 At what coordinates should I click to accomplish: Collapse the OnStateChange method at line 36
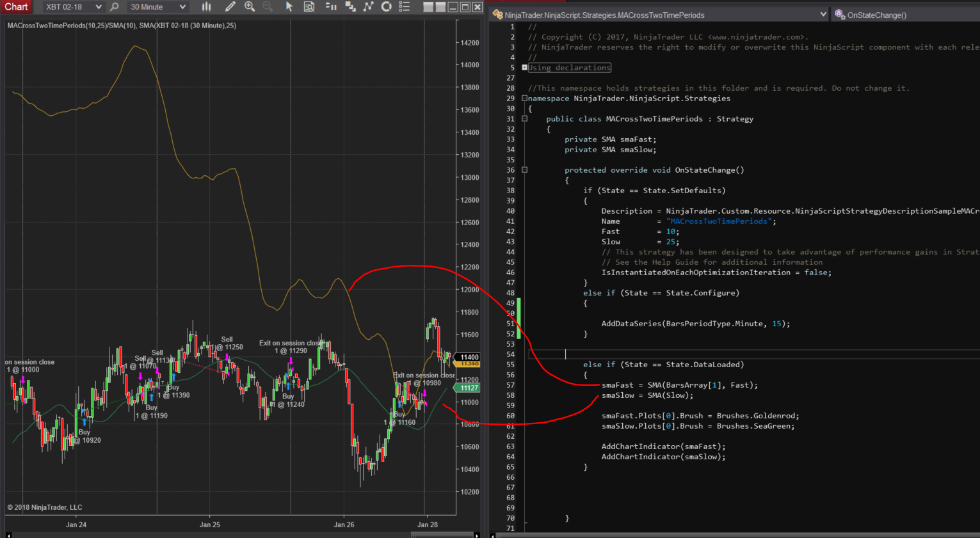click(525, 170)
